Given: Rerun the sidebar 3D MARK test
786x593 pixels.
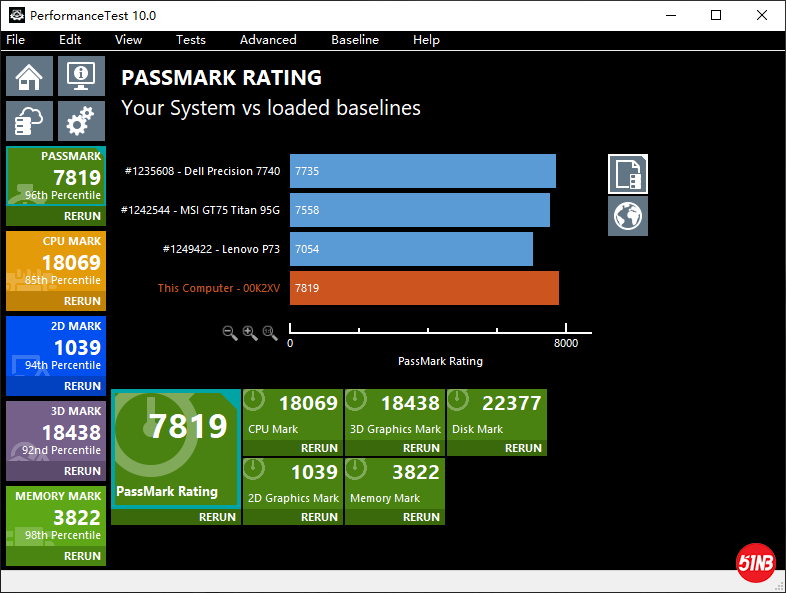Looking at the screenshot, I should [x=82, y=471].
